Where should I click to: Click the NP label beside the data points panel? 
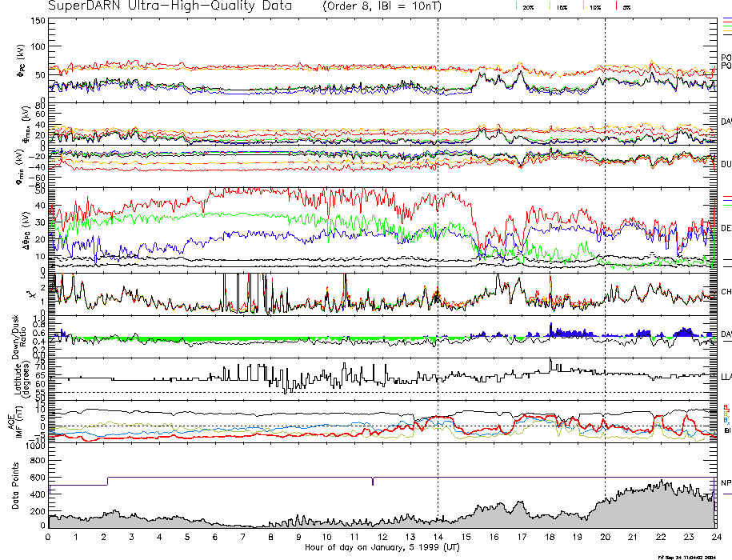click(x=725, y=482)
